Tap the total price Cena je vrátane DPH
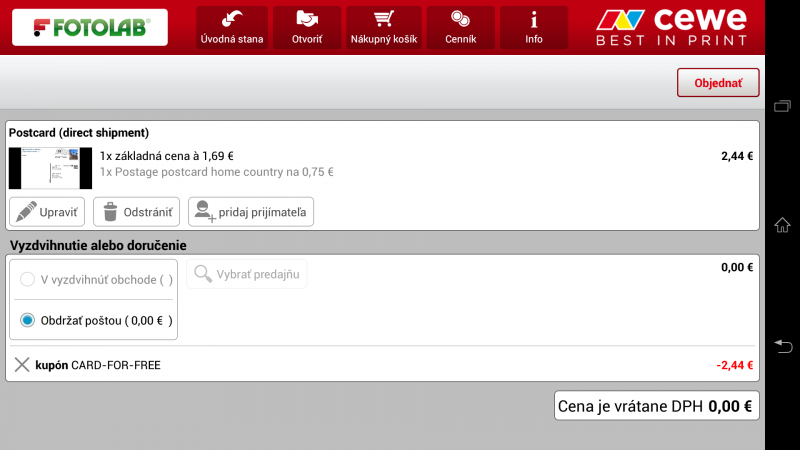Viewport: 800px width, 450px height. 656,406
